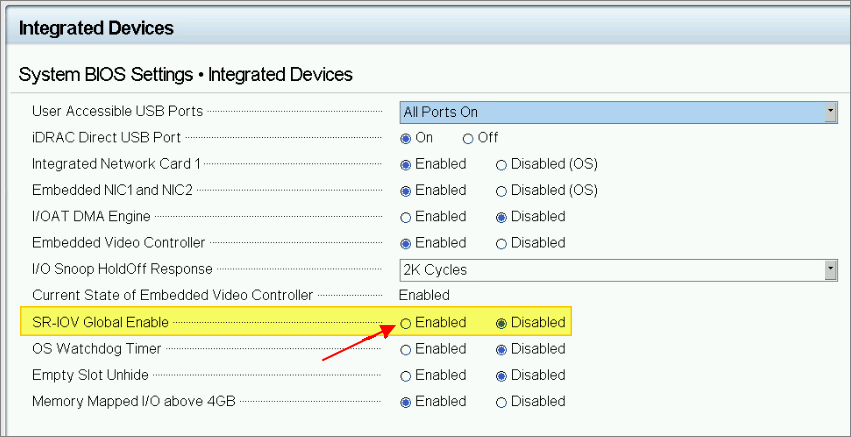The width and height of the screenshot is (851, 437).
Task: Disable Embedded NIC1 and NIC2 (OS)
Action: click(x=502, y=190)
